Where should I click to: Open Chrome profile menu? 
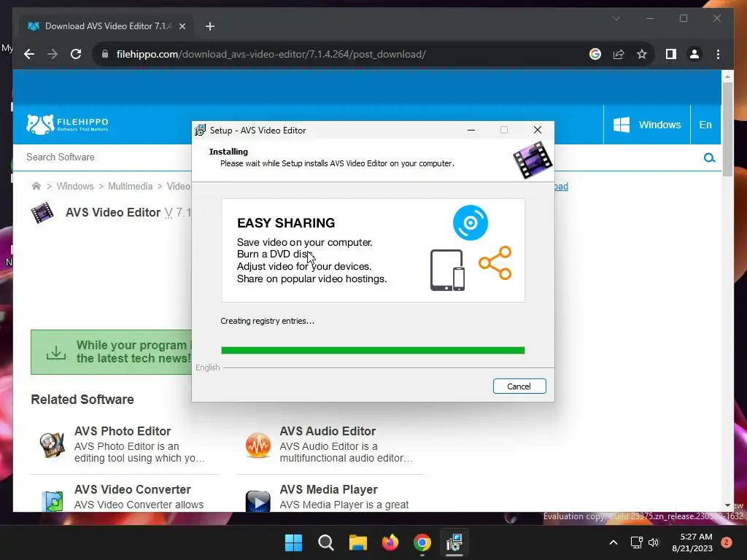[694, 54]
